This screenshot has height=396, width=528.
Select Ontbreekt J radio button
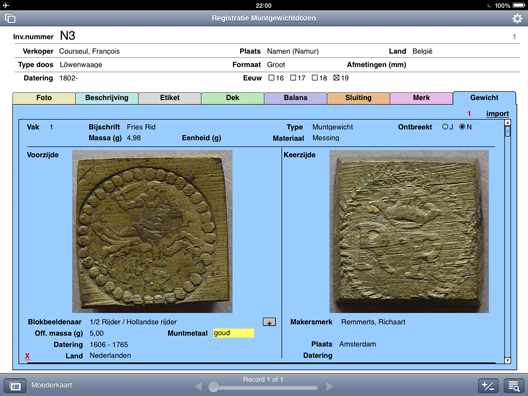pos(445,127)
